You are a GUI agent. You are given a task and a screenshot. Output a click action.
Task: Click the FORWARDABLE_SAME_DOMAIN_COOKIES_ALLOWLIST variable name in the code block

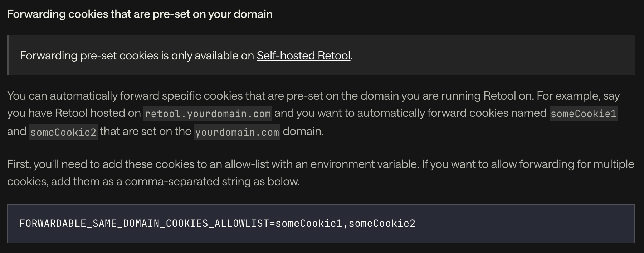tap(144, 224)
